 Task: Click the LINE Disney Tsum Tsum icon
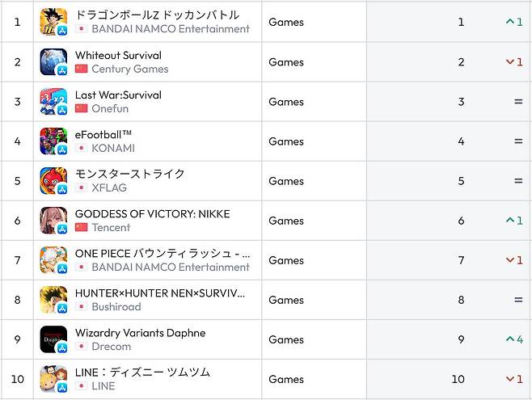53,379
